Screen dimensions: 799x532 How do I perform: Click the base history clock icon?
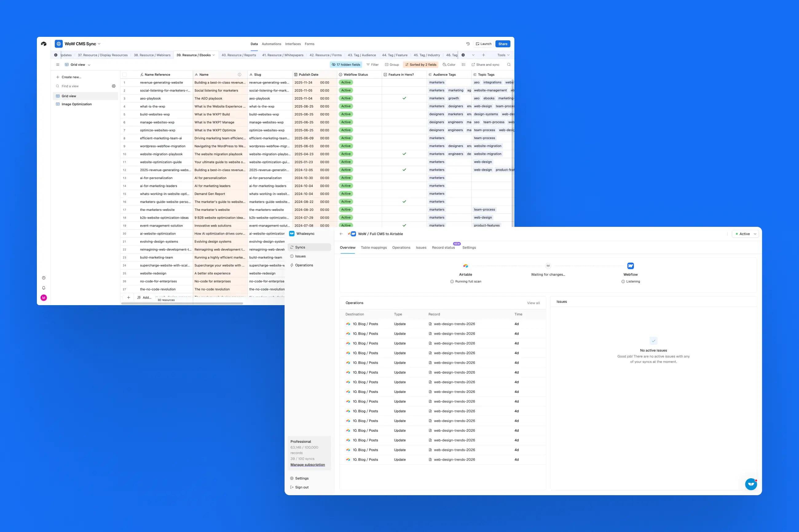pos(468,44)
